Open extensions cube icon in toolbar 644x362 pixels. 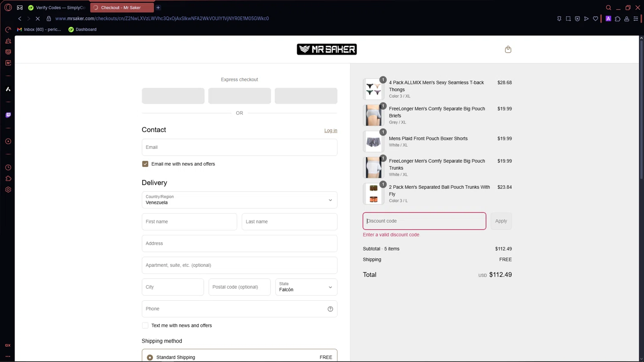click(x=617, y=18)
